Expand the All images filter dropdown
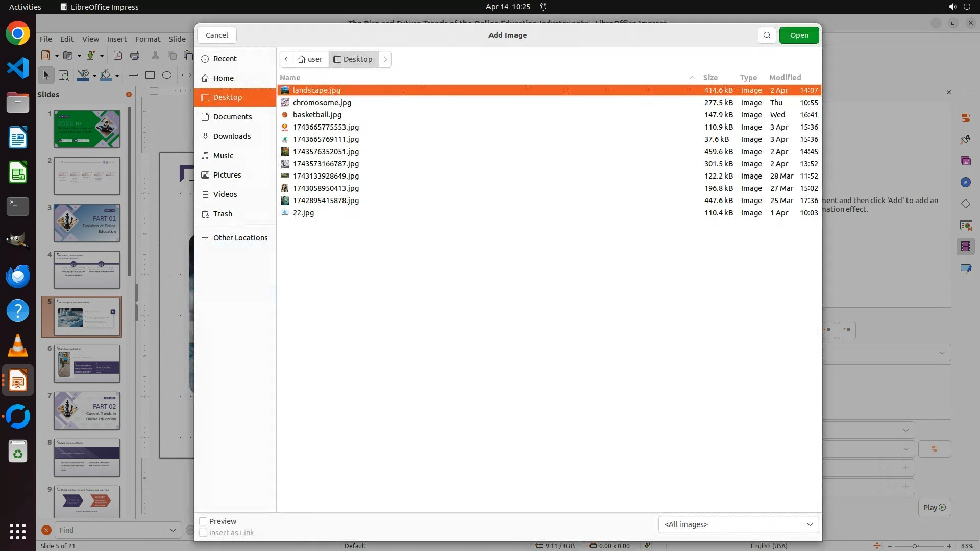 (x=738, y=524)
